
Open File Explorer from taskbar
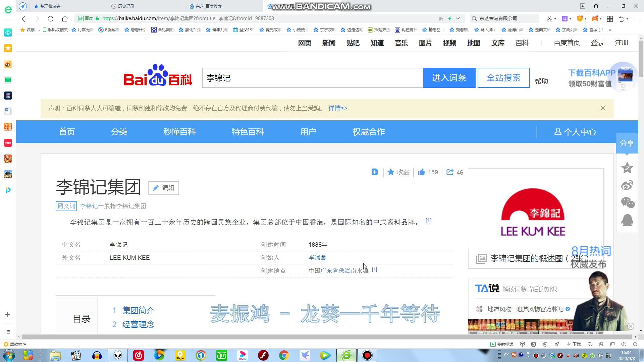[x=55, y=355]
